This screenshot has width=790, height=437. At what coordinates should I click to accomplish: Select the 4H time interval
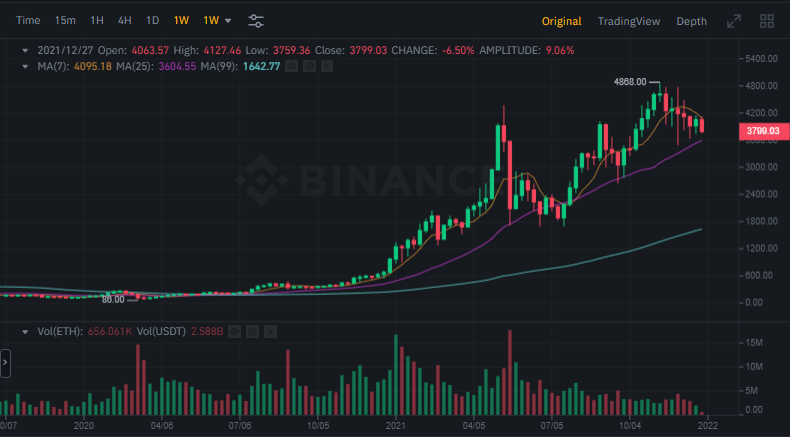point(124,21)
